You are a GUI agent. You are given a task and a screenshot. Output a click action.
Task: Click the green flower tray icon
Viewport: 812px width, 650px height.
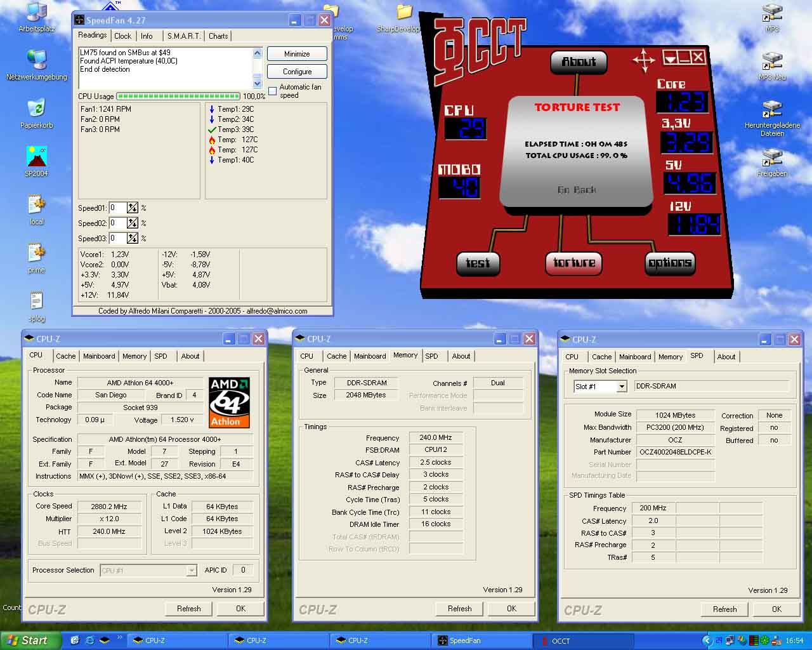click(x=765, y=641)
